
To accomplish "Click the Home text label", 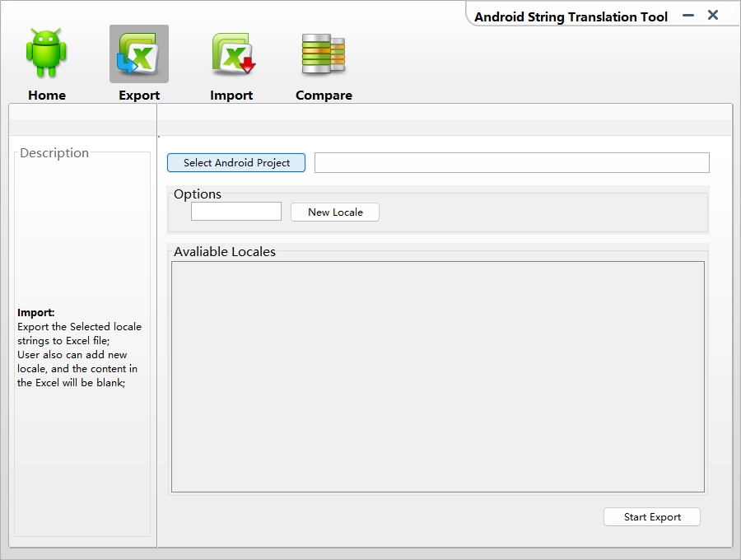I will pos(47,95).
